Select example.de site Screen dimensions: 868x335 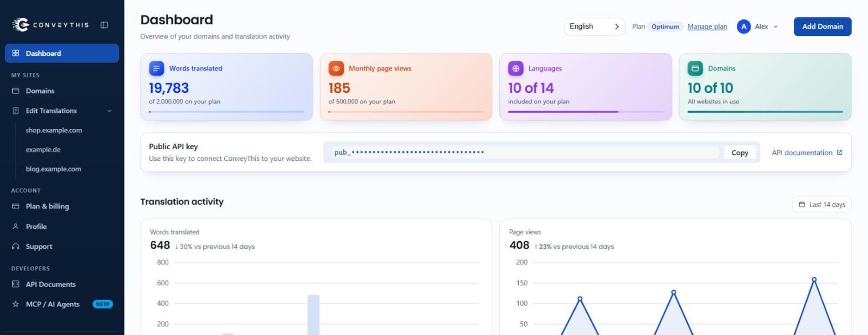pyautogui.click(x=43, y=150)
